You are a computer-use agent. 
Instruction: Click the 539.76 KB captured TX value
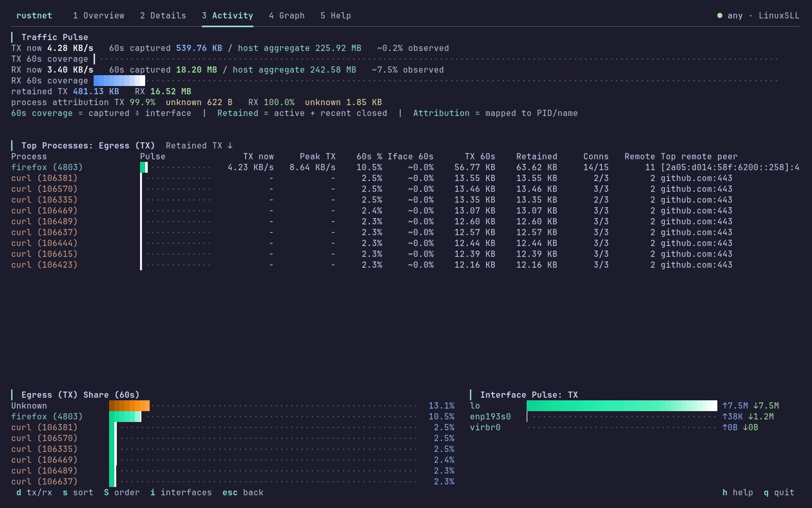tap(199, 48)
